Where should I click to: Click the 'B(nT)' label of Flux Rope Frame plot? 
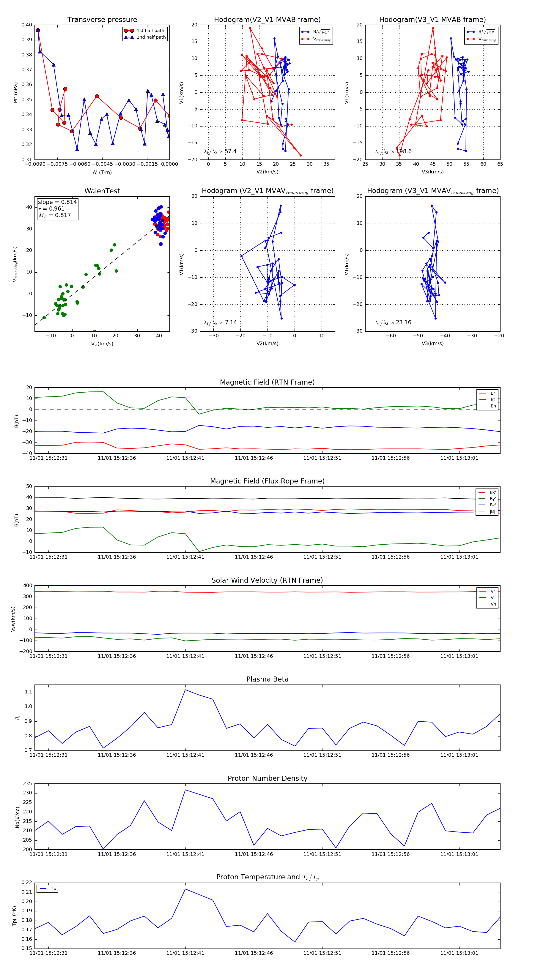tap(16, 520)
